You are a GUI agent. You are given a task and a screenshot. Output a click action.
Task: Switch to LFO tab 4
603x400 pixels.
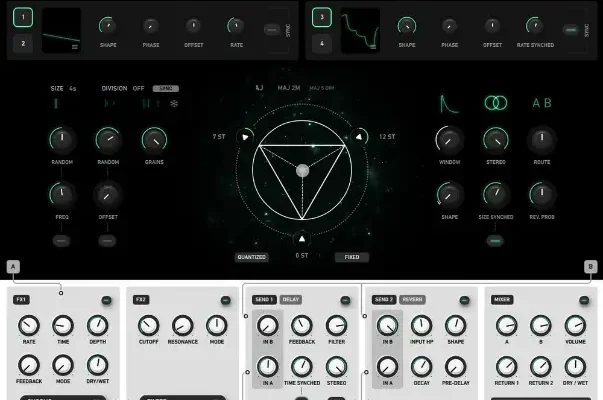pyautogui.click(x=321, y=42)
